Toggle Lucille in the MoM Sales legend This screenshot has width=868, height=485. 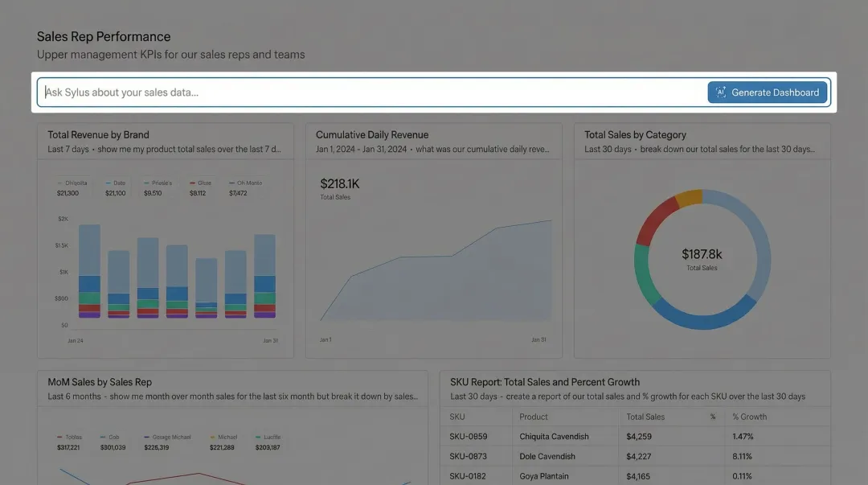(x=267, y=437)
